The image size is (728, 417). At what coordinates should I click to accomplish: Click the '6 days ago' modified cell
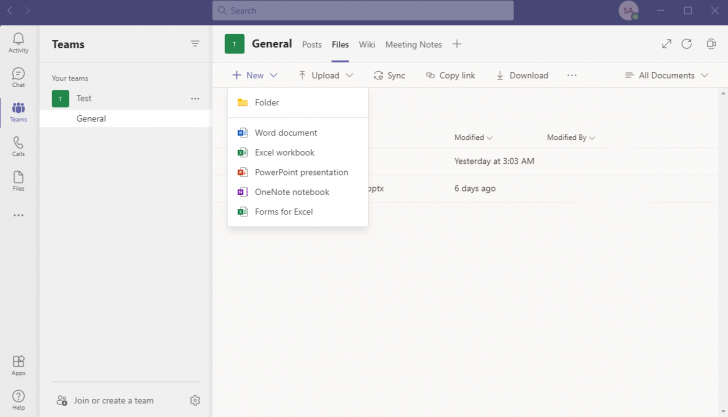point(475,189)
